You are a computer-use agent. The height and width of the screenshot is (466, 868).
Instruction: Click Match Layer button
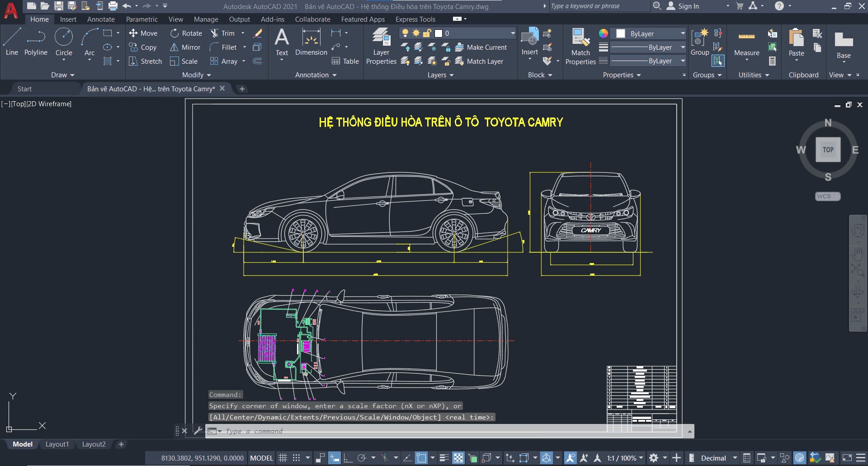tap(479, 61)
